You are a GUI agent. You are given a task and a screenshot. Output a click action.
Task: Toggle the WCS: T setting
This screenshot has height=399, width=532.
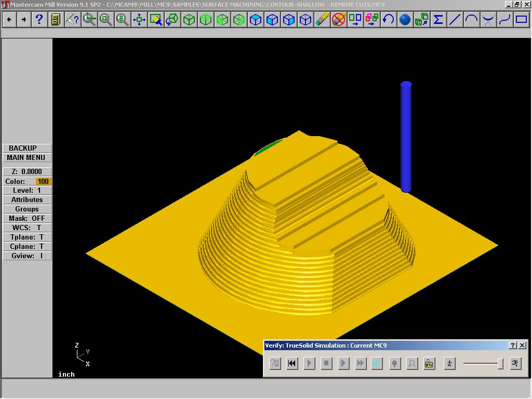pos(27,228)
